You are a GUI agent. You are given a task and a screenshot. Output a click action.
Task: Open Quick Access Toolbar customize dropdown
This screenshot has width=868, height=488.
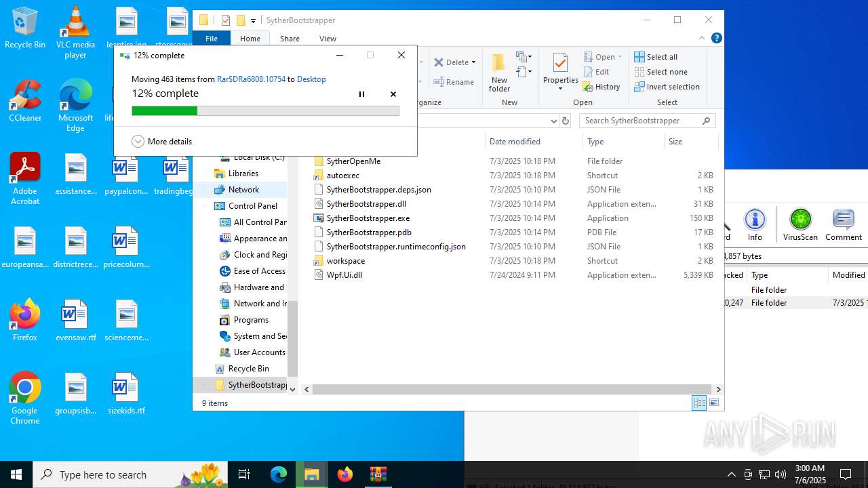tap(253, 21)
